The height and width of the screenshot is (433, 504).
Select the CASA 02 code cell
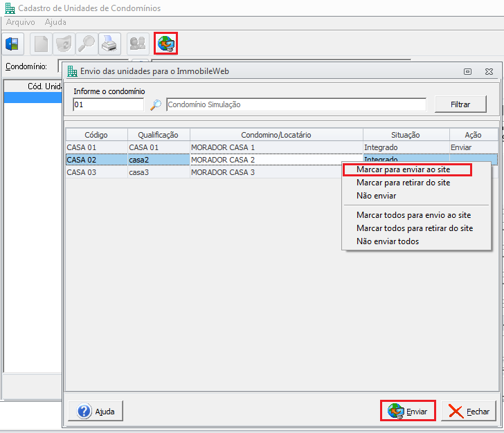click(96, 160)
